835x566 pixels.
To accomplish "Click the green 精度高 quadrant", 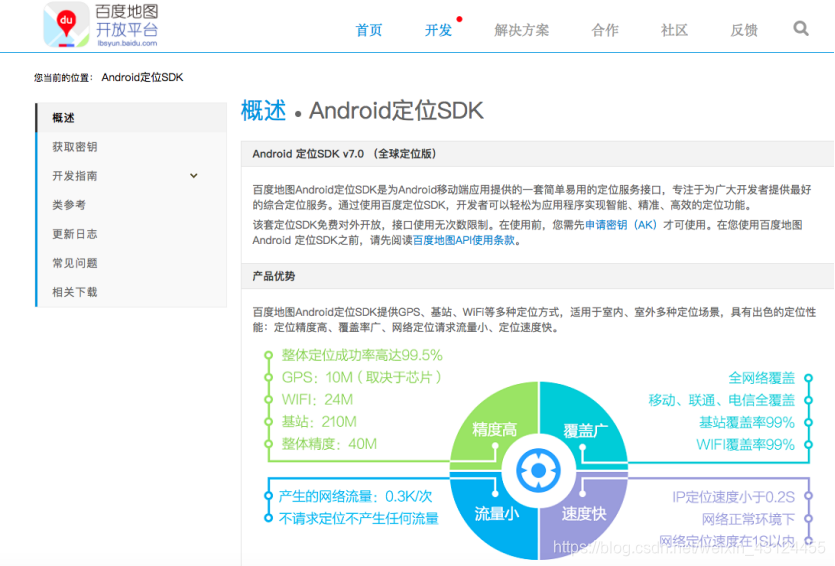I will [x=495, y=429].
